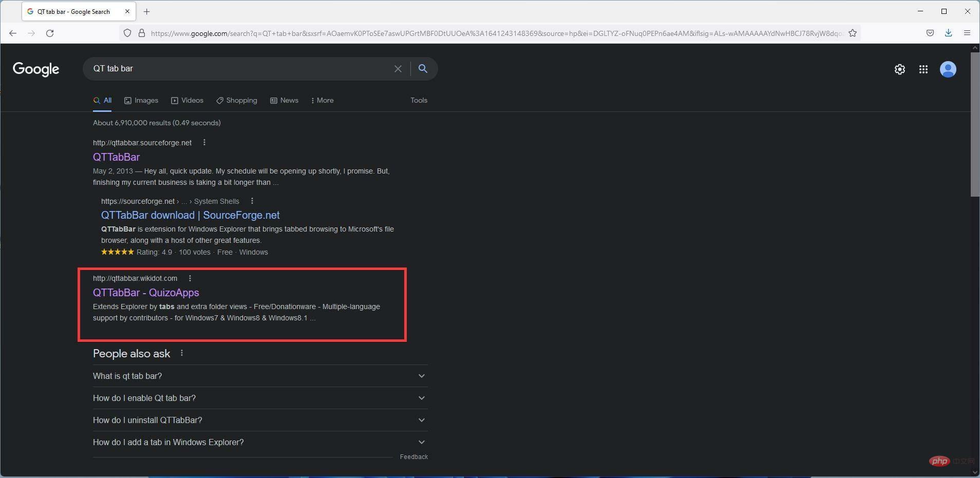Select the All results tab
980x478 pixels.
click(x=102, y=100)
